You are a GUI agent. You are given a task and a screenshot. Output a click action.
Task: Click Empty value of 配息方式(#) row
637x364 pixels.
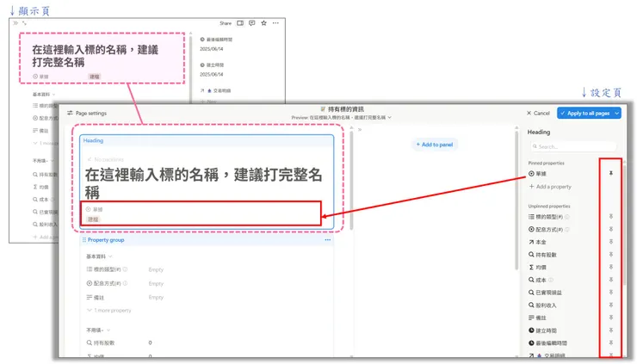pyautogui.click(x=156, y=284)
